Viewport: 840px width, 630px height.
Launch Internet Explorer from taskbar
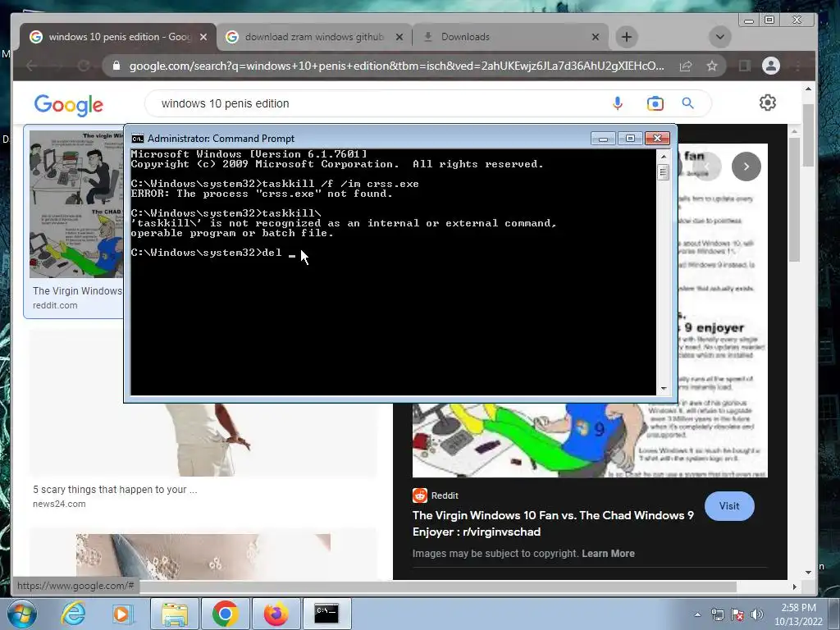pyautogui.click(x=73, y=614)
